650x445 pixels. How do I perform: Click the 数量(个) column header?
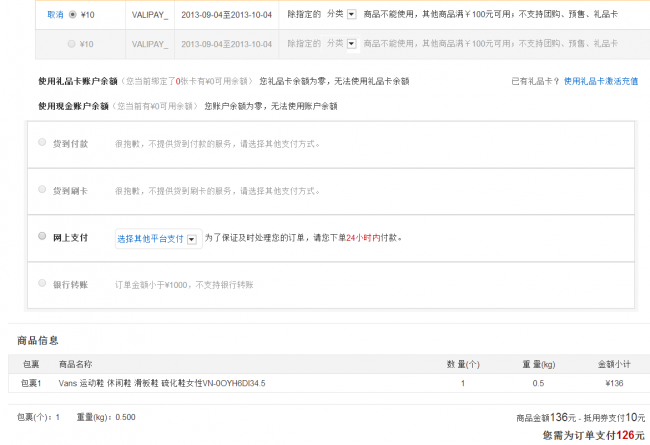[463, 364]
